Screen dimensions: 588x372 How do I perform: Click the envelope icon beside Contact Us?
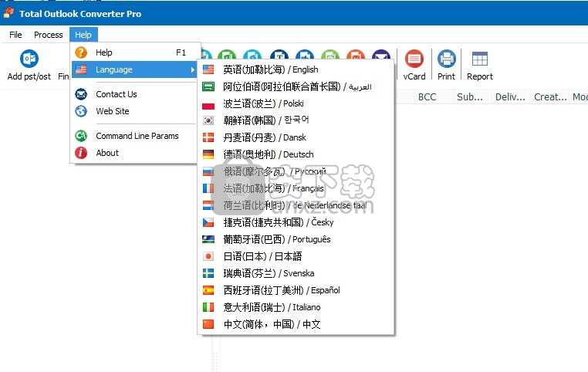pos(81,94)
